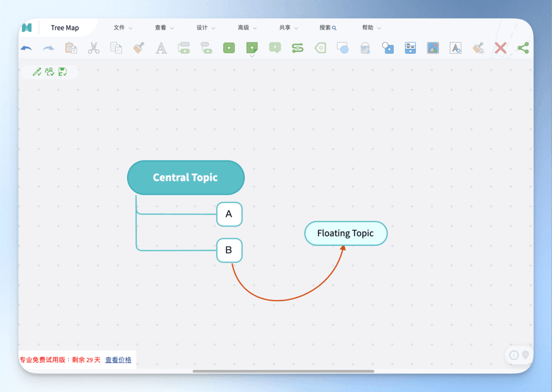Toggle the editing pen status icon

tap(37, 72)
